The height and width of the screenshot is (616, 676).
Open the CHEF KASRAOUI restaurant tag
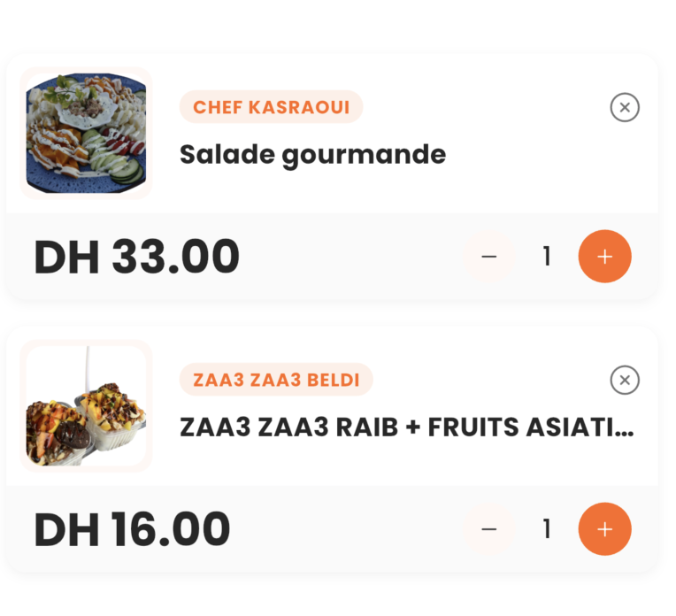tap(271, 107)
